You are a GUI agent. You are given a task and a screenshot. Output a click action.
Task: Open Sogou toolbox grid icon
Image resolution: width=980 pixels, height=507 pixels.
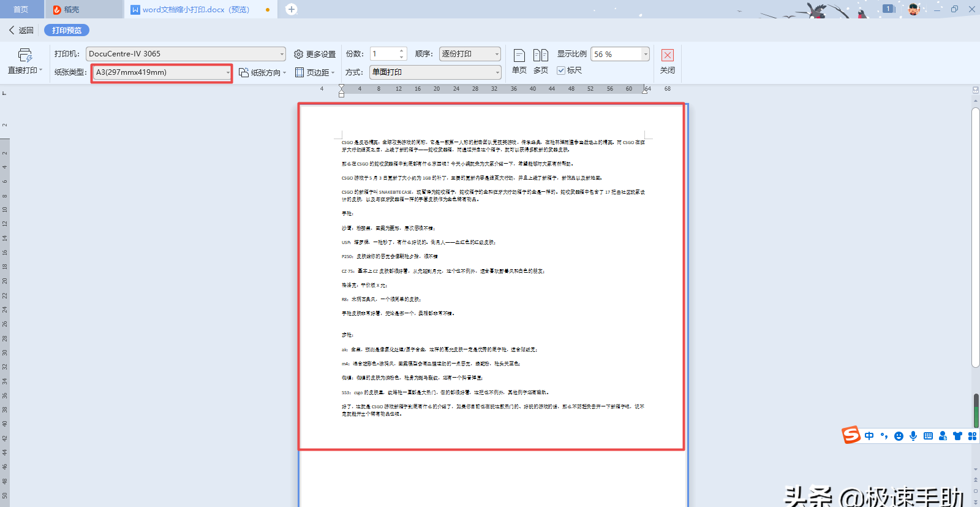pyautogui.click(x=972, y=436)
